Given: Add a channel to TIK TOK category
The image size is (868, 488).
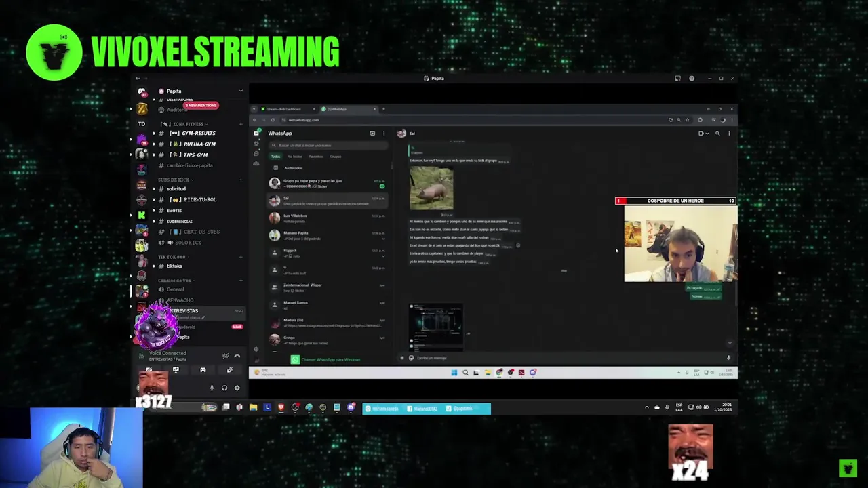Looking at the screenshot, I should pyautogui.click(x=241, y=257).
